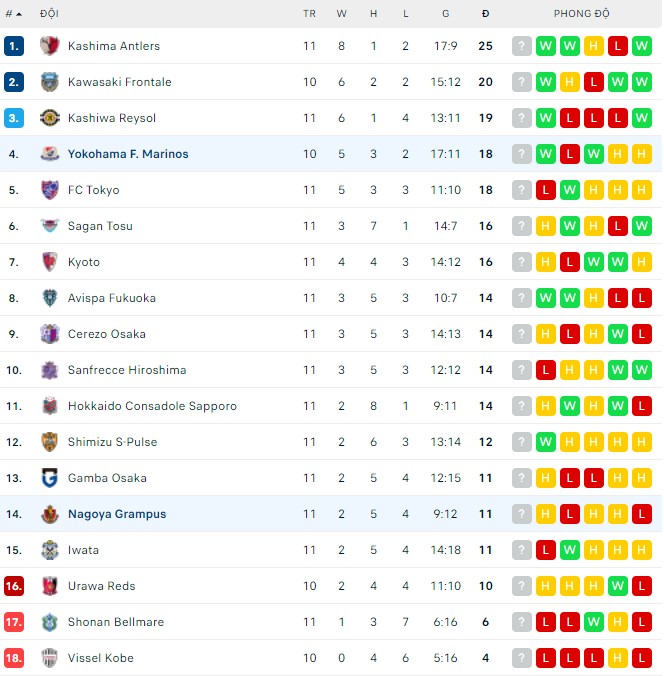Click the Urawa Reds crest icon
Screen dimensions: 664x676
pos(49,586)
